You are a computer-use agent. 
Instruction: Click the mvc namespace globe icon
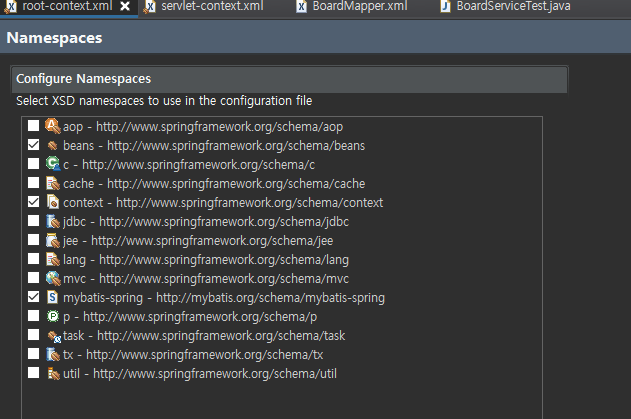(53, 278)
